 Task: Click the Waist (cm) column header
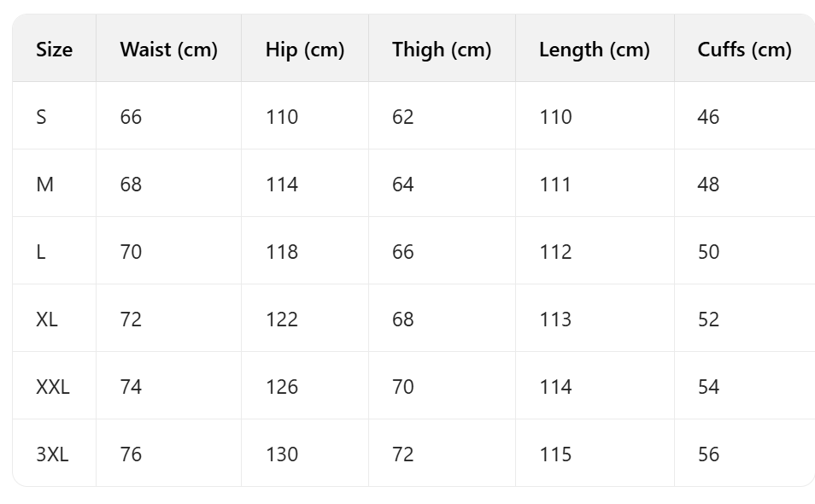point(168,50)
